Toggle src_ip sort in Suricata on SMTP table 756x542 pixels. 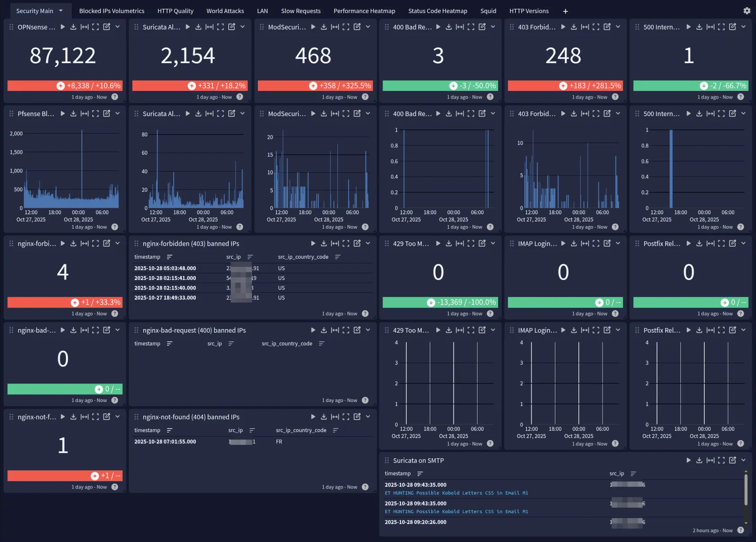(633, 474)
